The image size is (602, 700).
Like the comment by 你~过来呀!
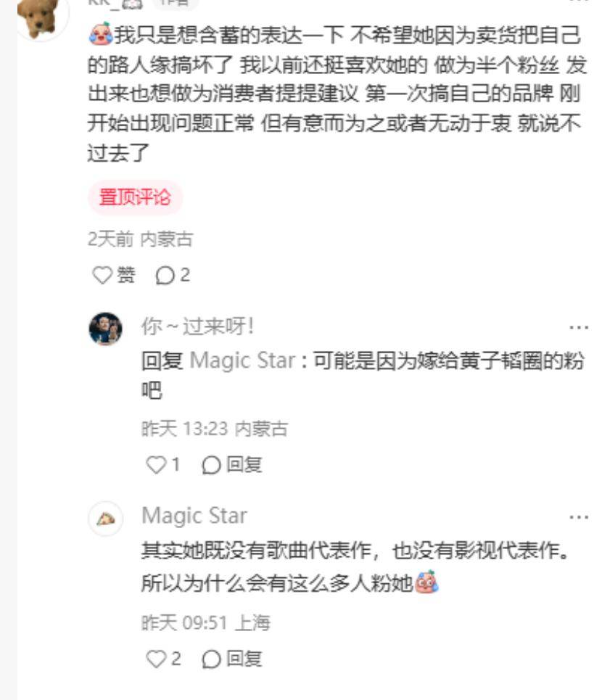pos(156,465)
